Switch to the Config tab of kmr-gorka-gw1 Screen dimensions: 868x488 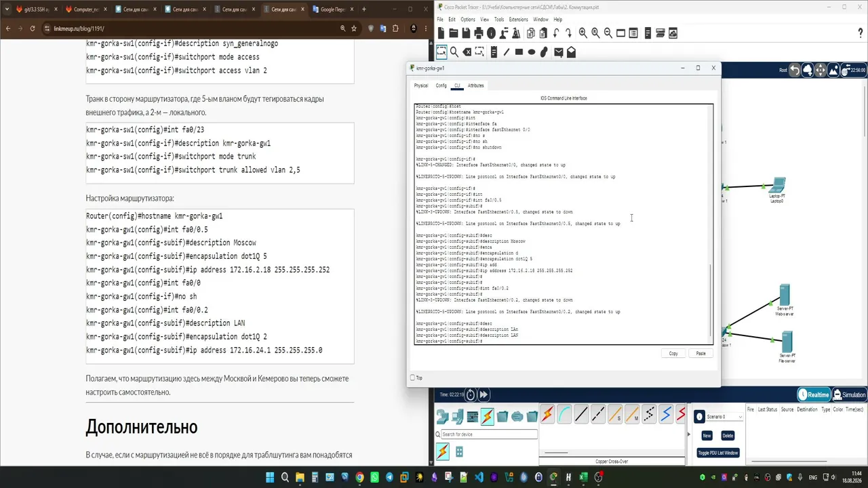[x=441, y=85]
